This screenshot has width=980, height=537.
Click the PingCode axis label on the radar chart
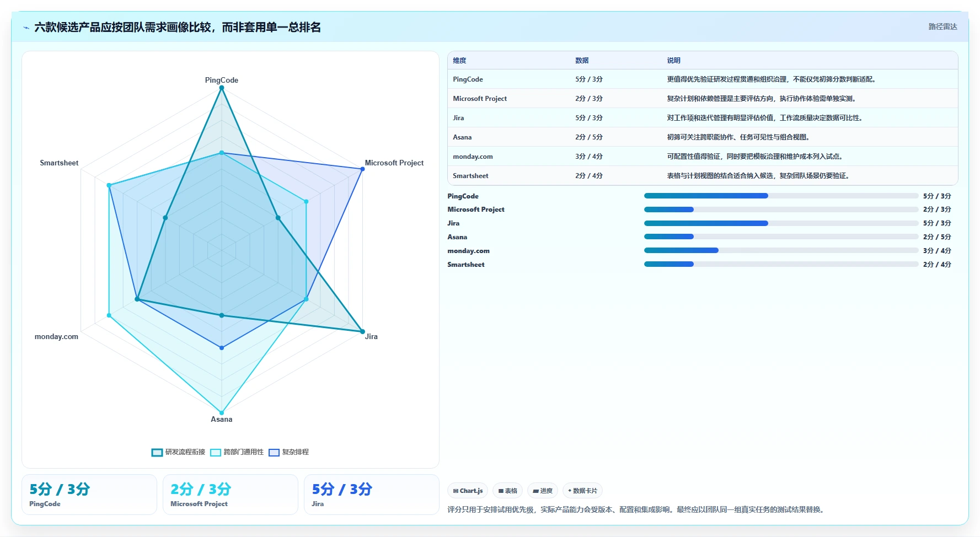point(222,80)
